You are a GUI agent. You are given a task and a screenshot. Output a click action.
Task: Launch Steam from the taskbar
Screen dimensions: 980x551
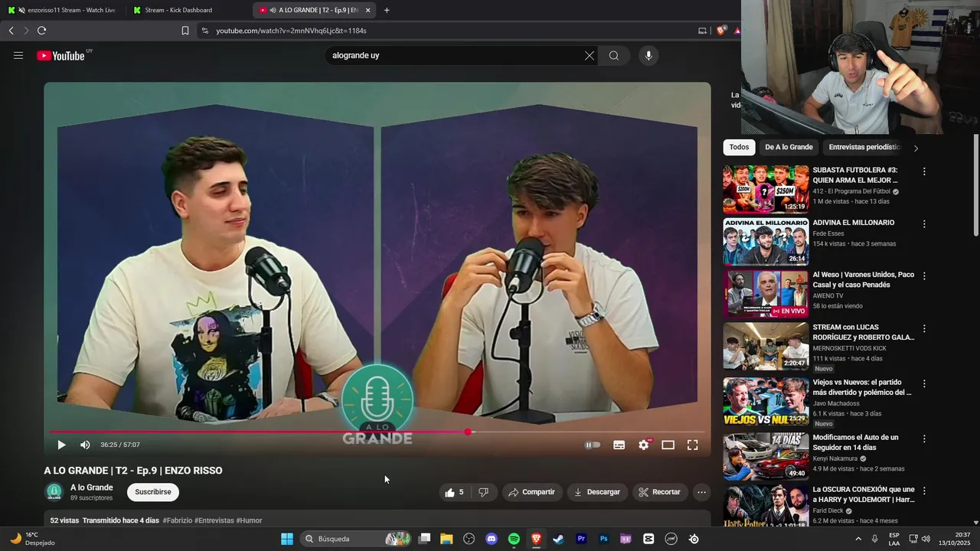559,539
